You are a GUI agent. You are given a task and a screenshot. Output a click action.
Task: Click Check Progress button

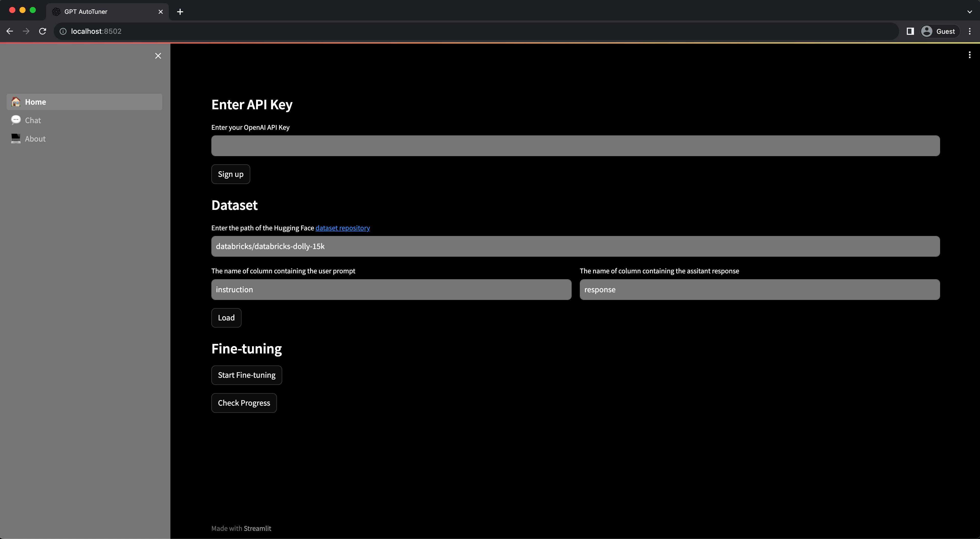pos(244,403)
